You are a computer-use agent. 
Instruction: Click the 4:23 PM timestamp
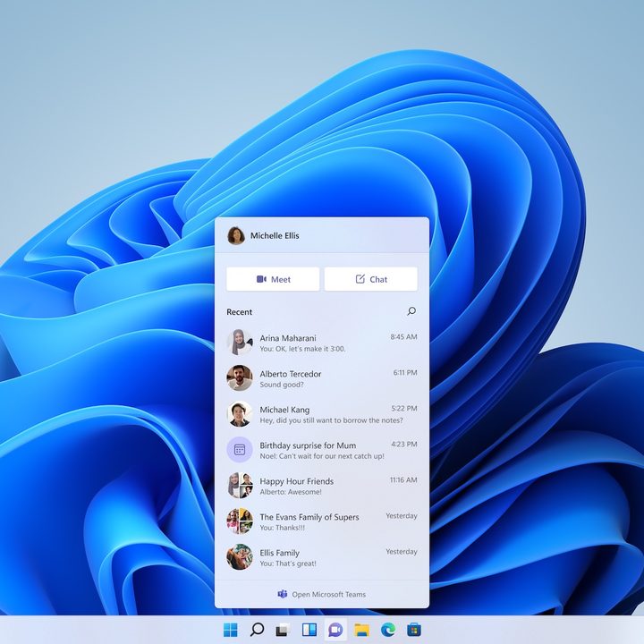pyautogui.click(x=404, y=444)
